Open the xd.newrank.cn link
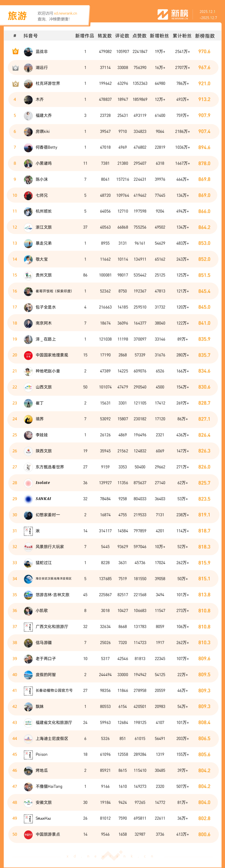This screenshot has height=868, width=225. tap(65, 14)
